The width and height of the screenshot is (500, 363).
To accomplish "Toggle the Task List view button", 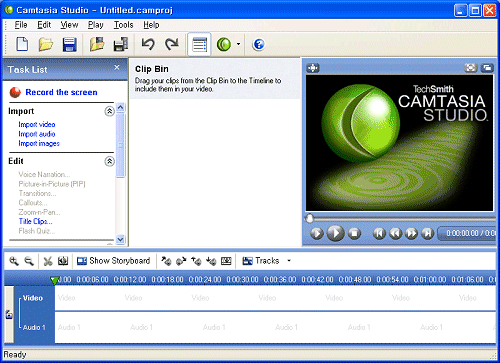I will point(199,44).
